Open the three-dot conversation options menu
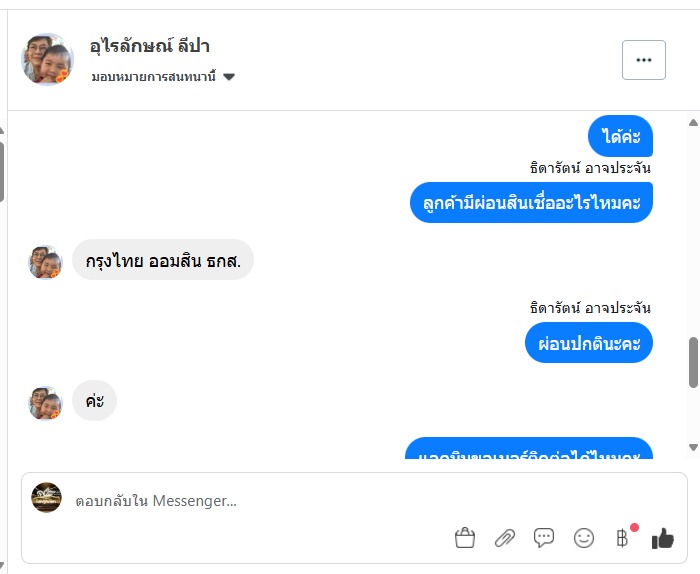Screen dimensions: 700x574 pyautogui.click(x=643, y=60)
